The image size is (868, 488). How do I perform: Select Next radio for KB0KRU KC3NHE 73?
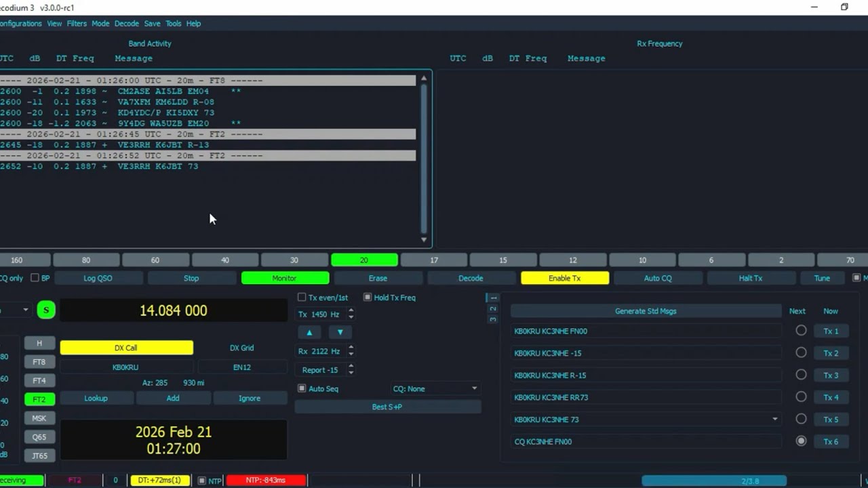(801, 419)
